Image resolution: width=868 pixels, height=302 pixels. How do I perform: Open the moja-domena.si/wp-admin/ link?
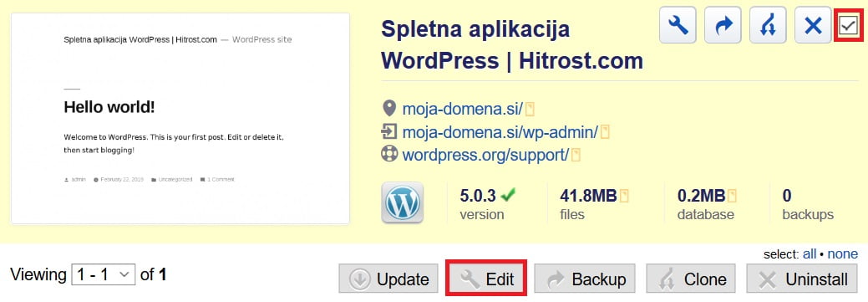click(x=500, y=132)
